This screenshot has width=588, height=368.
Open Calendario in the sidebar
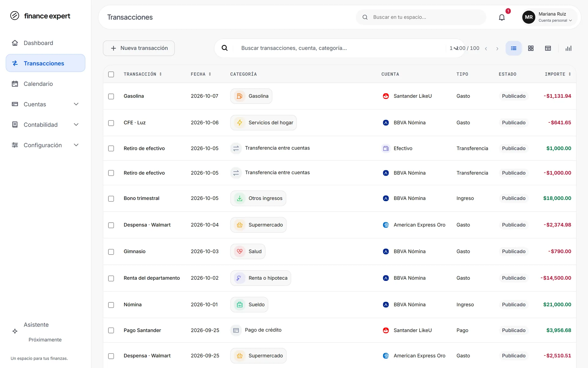[x=45, y=84]
